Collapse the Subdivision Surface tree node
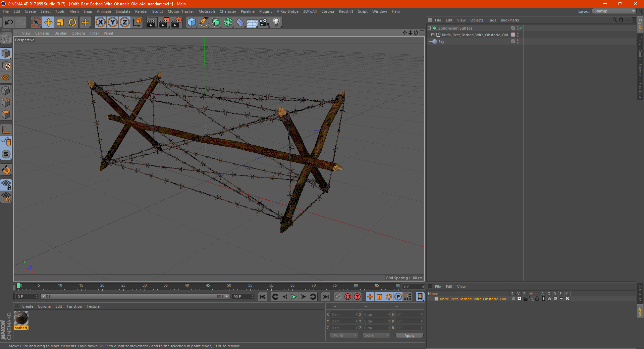 coord(429,28)
